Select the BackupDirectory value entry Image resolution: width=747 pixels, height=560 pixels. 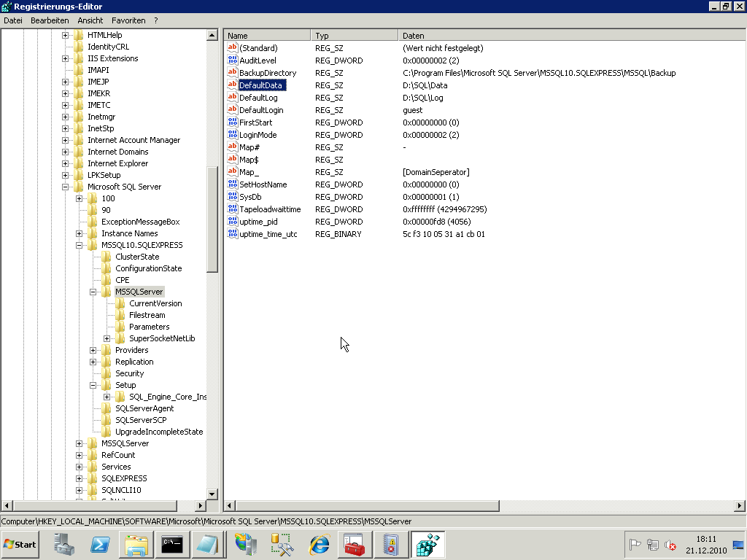[268, 73]
